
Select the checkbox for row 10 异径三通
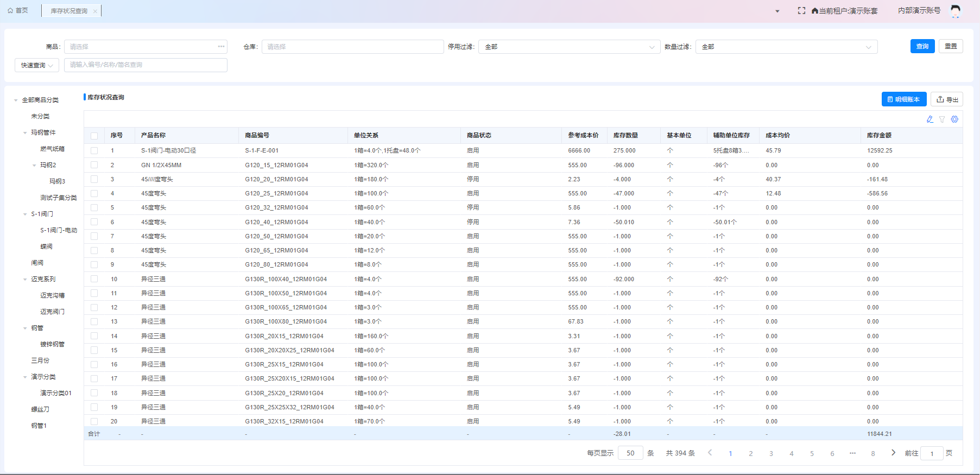click(x=94, y=279)
